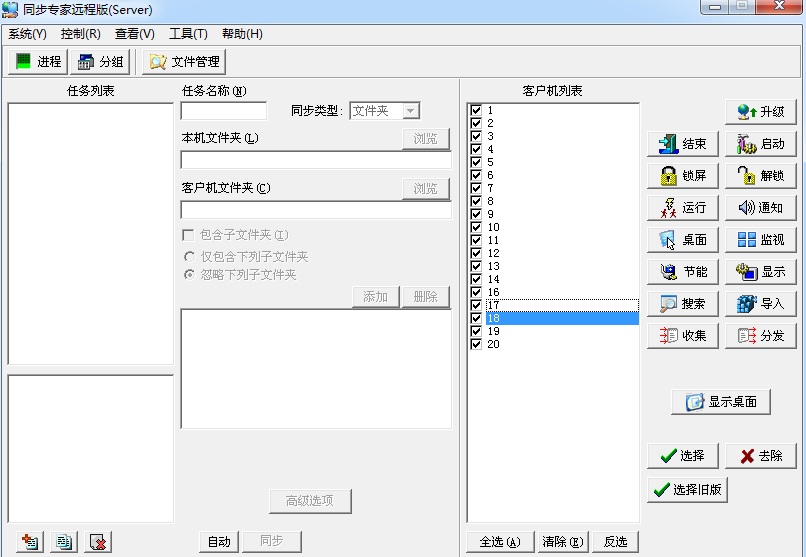This screenshot has width=806, height=557.
Task: Click the 同步 sync button
Action: coord(271,542)
